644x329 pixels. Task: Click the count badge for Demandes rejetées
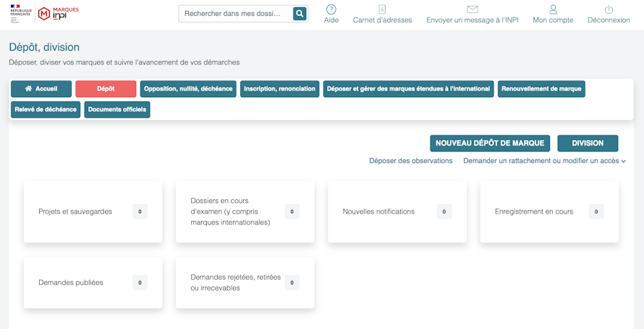[292, 283]
